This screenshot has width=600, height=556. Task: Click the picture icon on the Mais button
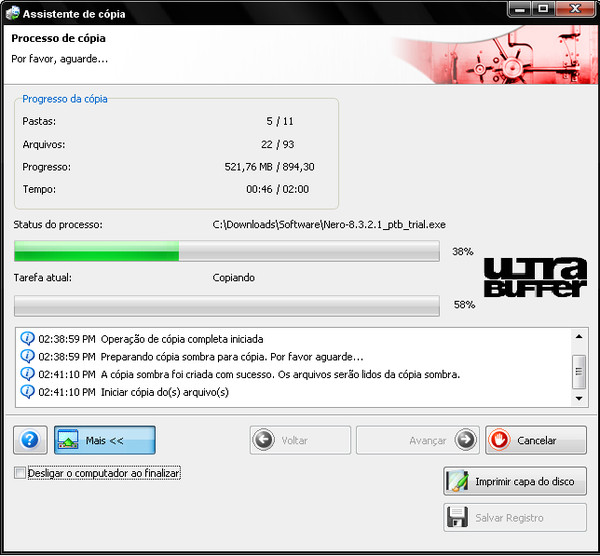click(68, 440)
